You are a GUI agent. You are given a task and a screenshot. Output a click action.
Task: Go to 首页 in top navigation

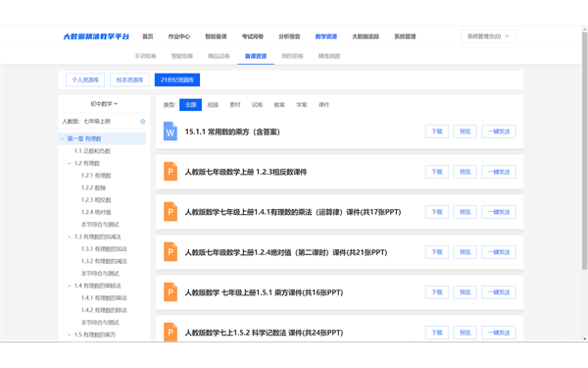[x=148, y=36]
